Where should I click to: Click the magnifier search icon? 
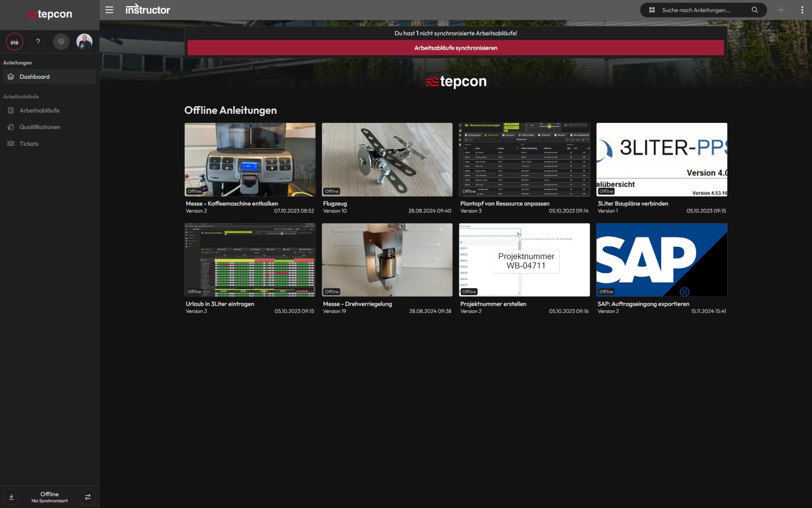coord(755,10)
